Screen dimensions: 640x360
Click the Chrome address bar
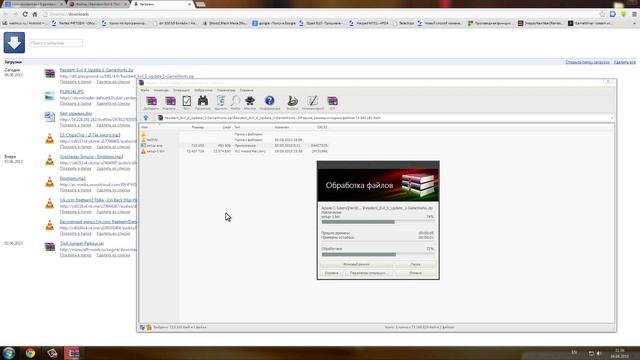(320, 14)
